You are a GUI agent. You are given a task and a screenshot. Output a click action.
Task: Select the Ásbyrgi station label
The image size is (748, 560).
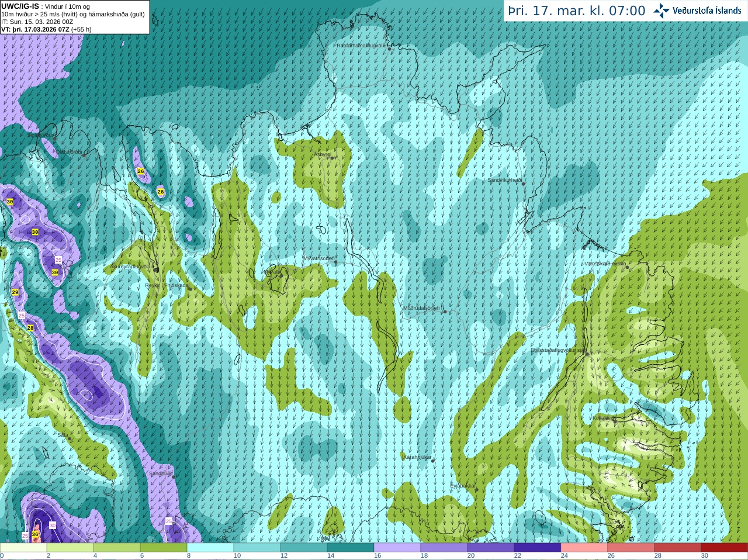pos(322,154)
